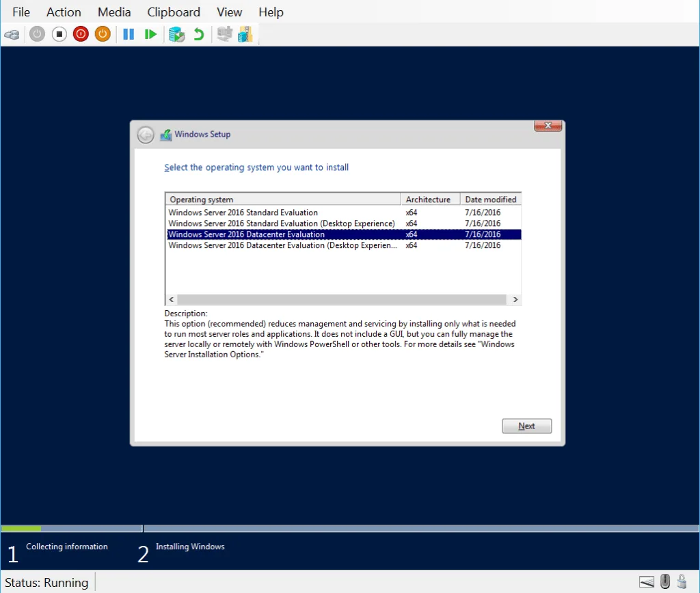Click the green Reset/Resume play icon
The image size is (700, 593).
pos(150,34)
